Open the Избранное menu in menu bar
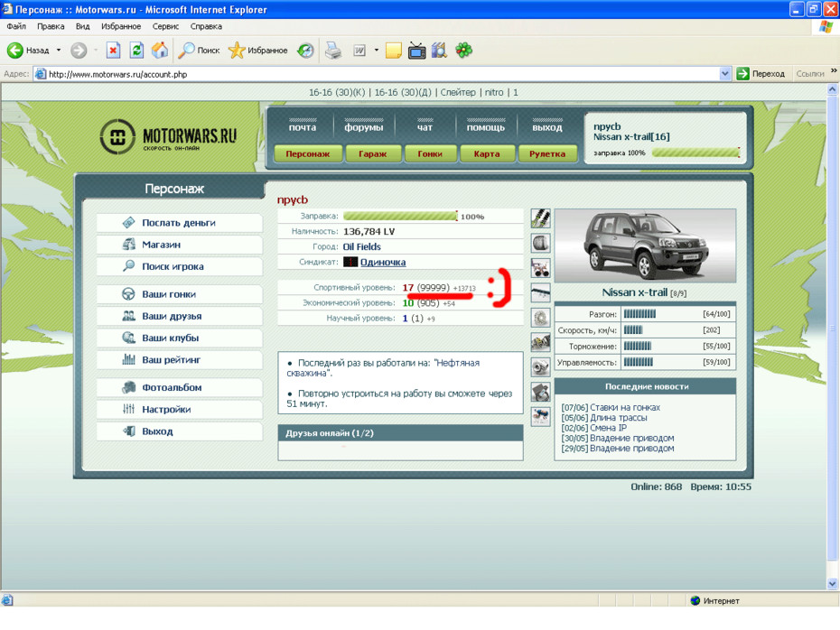Image resolution: width=840 pixels, height=630 pixels. [121, 26]
